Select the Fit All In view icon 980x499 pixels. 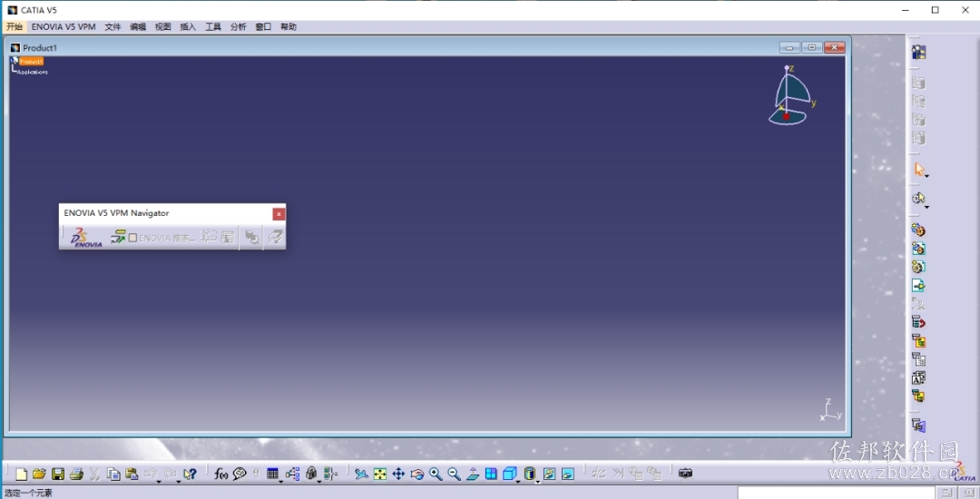(x=380, y=474)
